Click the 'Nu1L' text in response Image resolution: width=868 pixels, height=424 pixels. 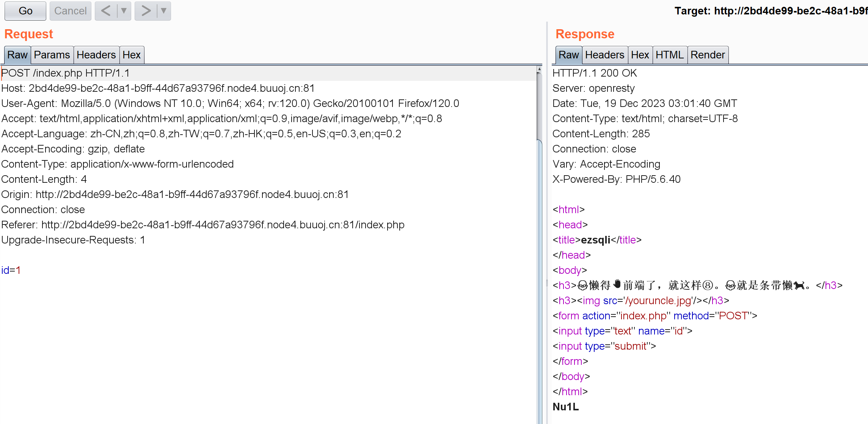[565, 407]
